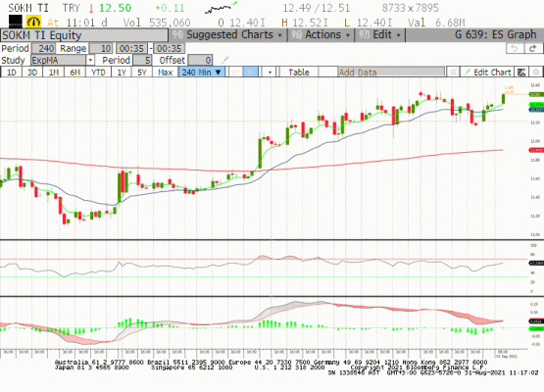The image size is (544, 392).
Task: Click the Edit Chart button
Action: 487,73
